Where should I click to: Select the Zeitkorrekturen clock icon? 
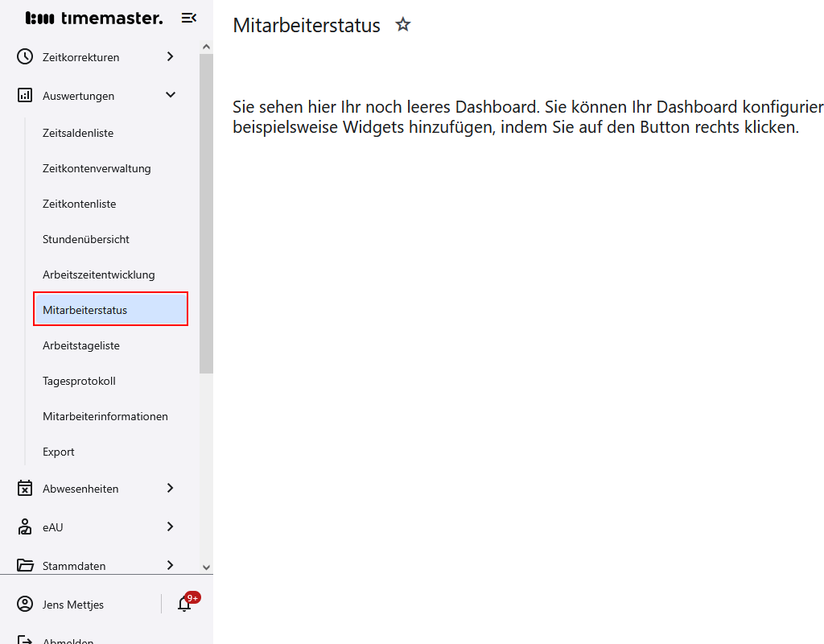click(23, 56)
